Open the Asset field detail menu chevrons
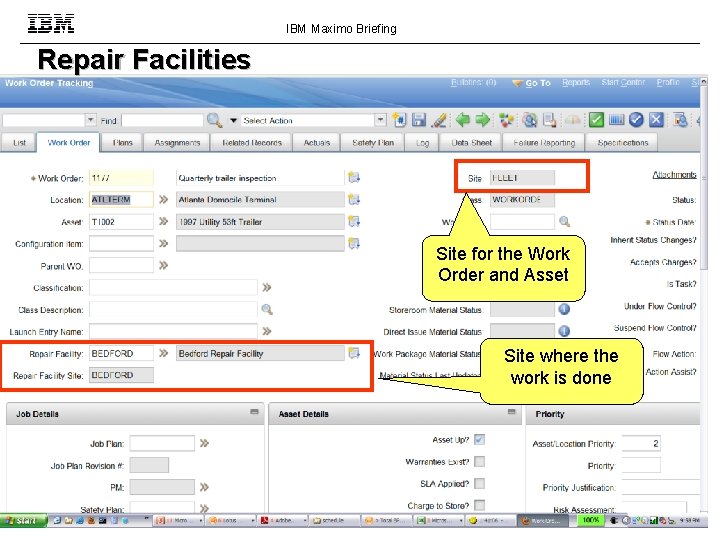 coord(163,221)
